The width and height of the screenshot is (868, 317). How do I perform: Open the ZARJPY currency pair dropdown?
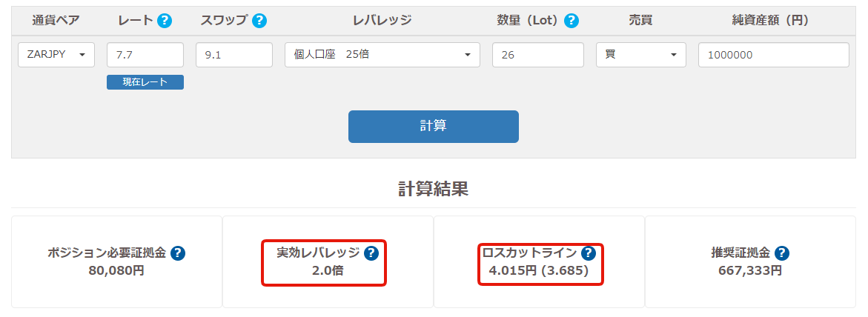(x=56, y=55)
